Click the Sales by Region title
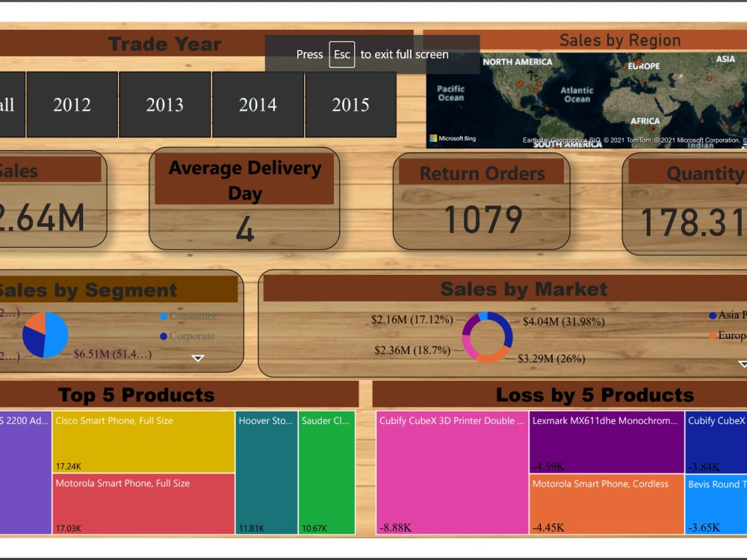This screenshot has width=747, height=560. 620,40
